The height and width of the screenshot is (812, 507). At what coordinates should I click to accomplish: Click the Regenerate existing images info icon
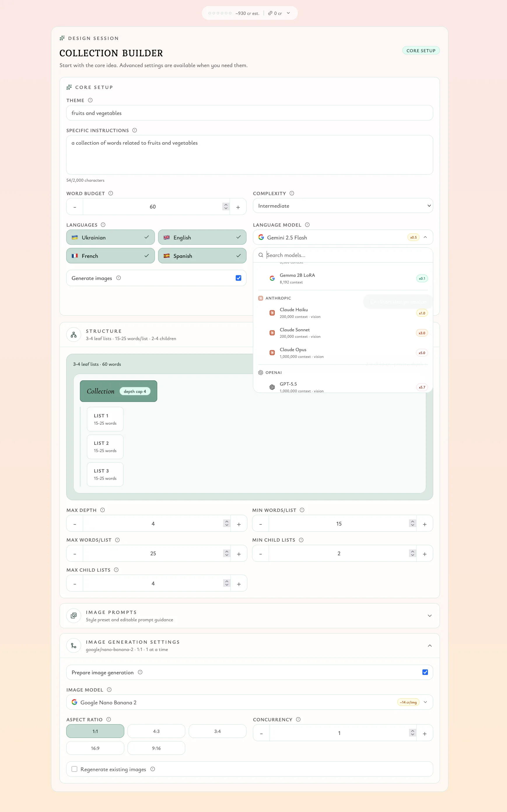tap(153, 769)
